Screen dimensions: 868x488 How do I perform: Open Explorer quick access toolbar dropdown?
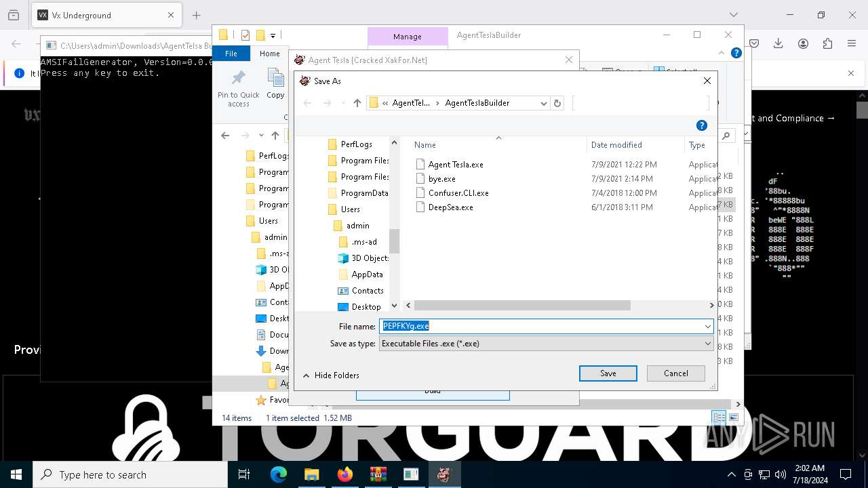(273, 35)
